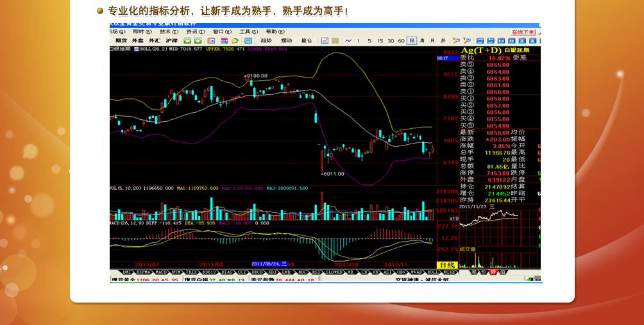
Task: Click the 9180.00 high price marker
Action: coord(256,76)
